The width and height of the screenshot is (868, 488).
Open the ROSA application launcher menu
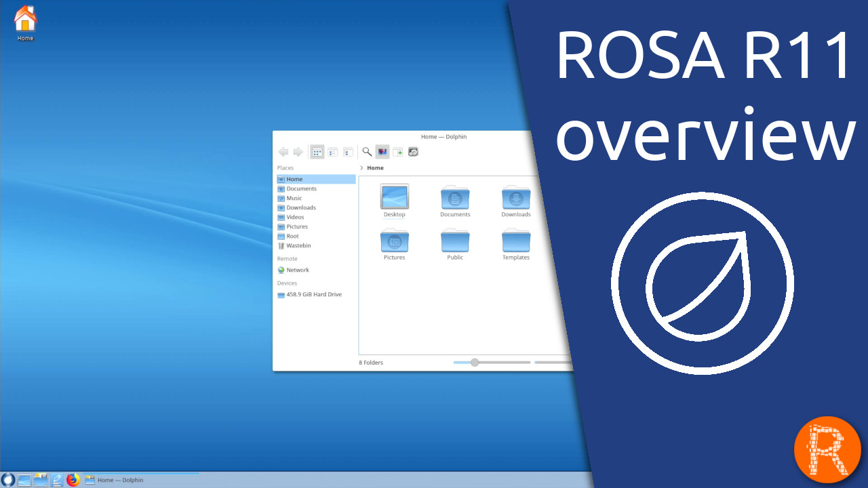(7, 480)
